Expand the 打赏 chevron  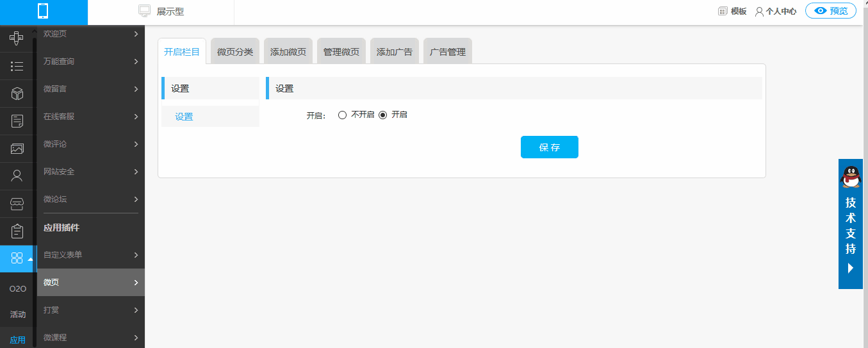pos(136,310)
